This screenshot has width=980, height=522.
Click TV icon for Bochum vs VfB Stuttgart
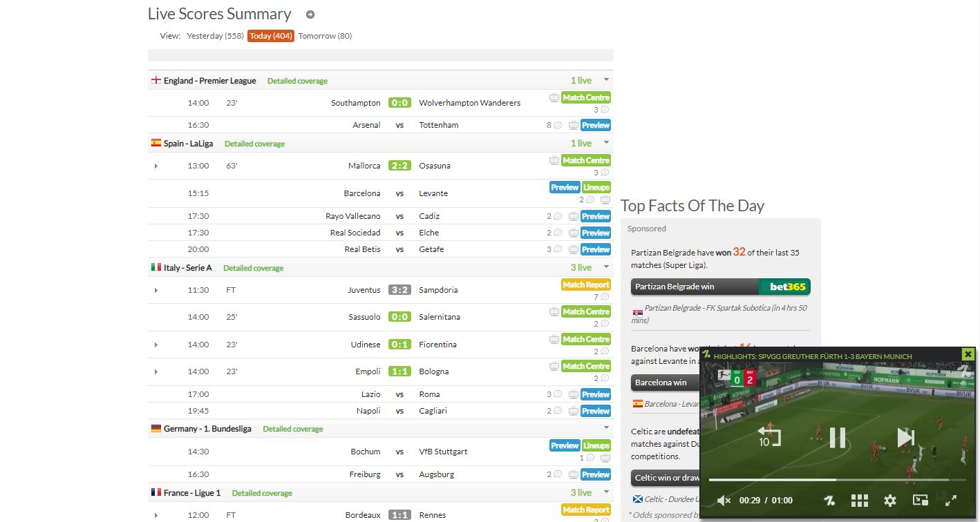tap(605, 458)
